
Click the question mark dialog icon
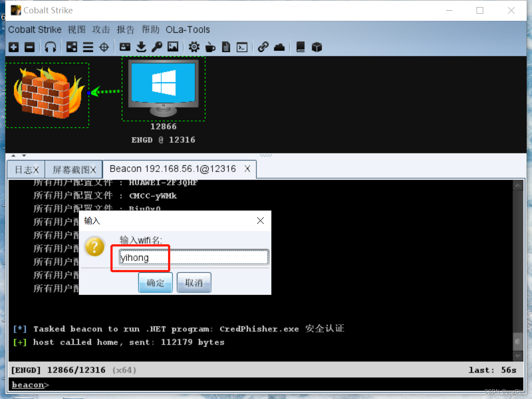coord(95,246)
